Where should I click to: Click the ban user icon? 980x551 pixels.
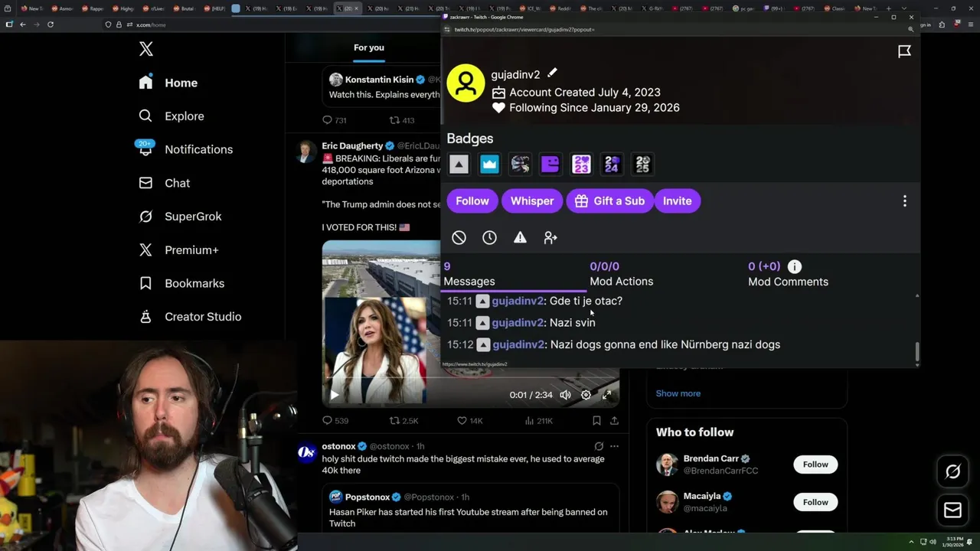[x=459, y=238]
